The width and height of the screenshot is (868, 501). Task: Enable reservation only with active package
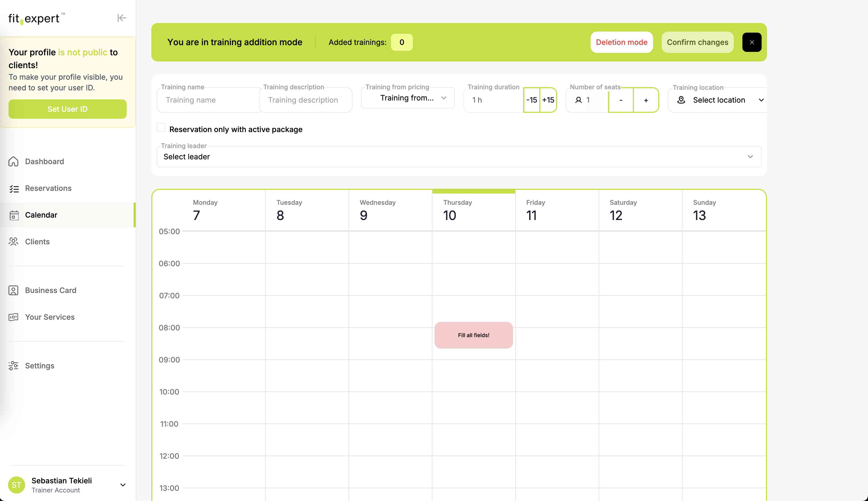(x=161, y=128)
